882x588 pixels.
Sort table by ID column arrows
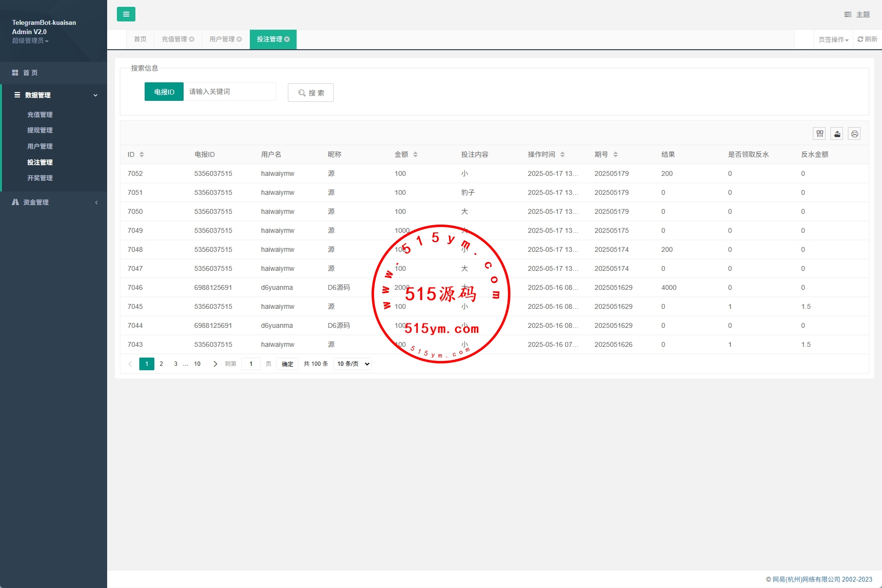tap(142, 154)
